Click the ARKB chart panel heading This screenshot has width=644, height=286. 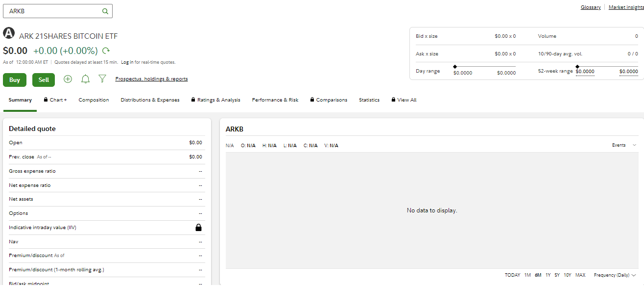pos(235,130)
